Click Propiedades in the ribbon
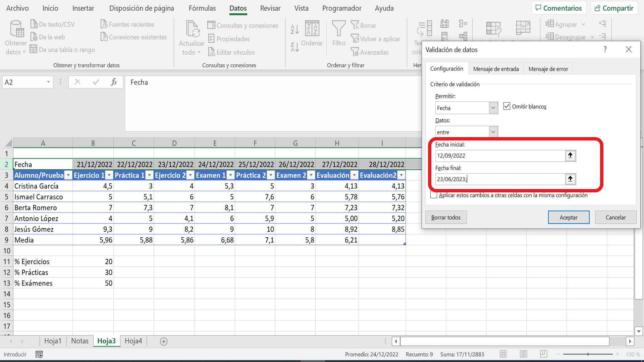 (x=229, y=39)
